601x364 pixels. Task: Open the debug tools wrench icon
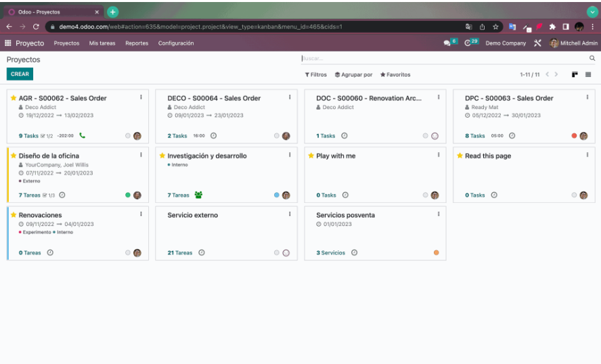[x=537, y=43]
